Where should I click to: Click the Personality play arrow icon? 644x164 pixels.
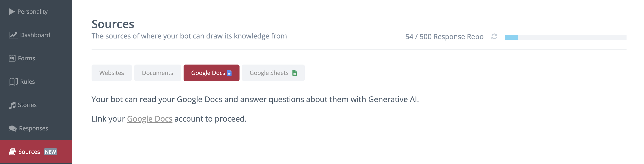point(11,11)
